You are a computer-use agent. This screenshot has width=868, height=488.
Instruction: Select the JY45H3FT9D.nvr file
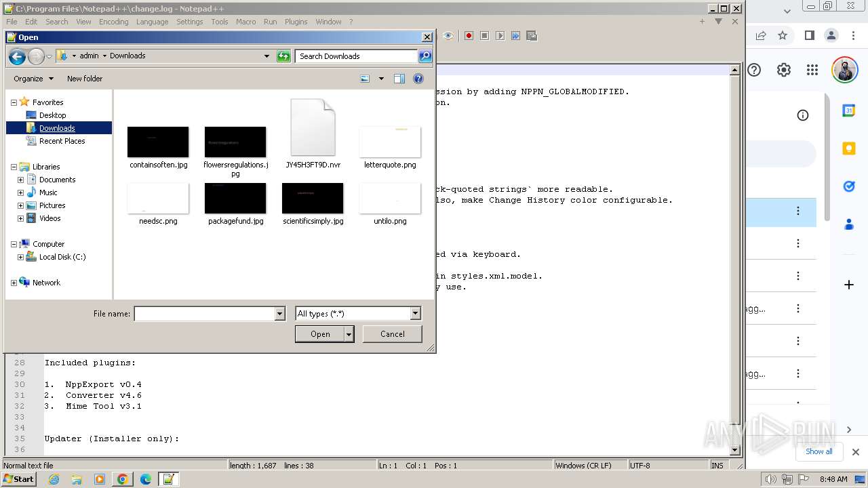pyautogui.click(x=313, y=134)
